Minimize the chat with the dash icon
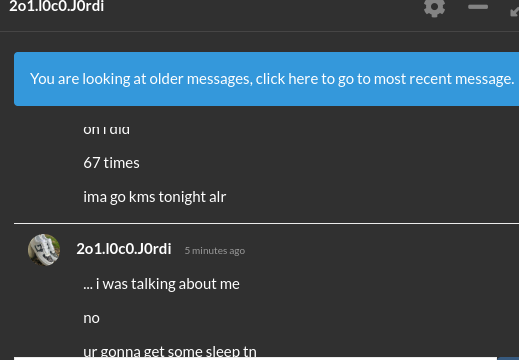 (478, 7)
